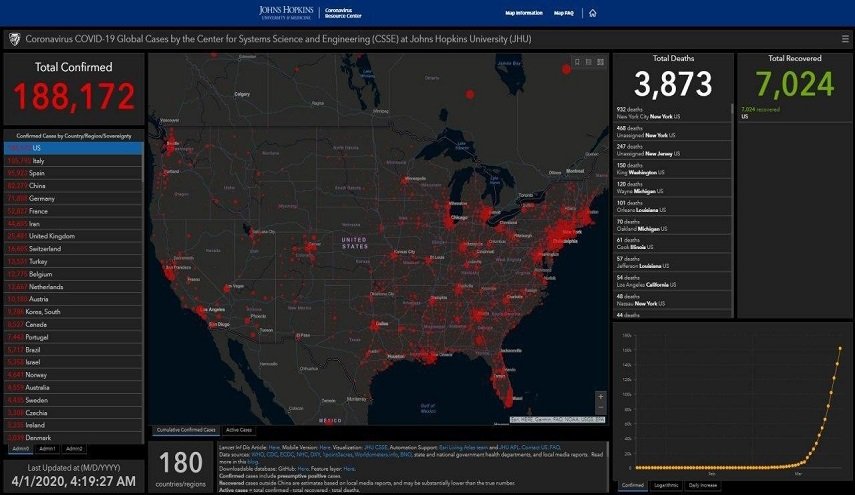
Task: Click the bookmarks icon on the map
Action: point(577,62)
